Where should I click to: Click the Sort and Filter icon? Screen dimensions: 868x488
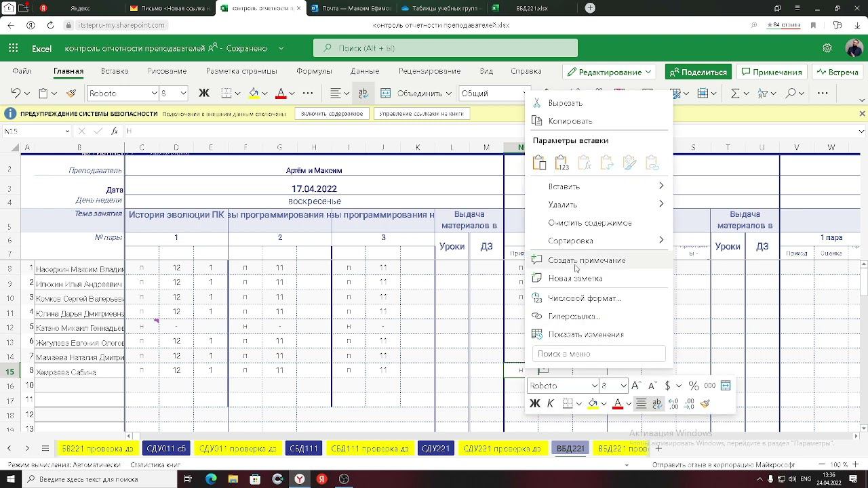click(762, 94)
